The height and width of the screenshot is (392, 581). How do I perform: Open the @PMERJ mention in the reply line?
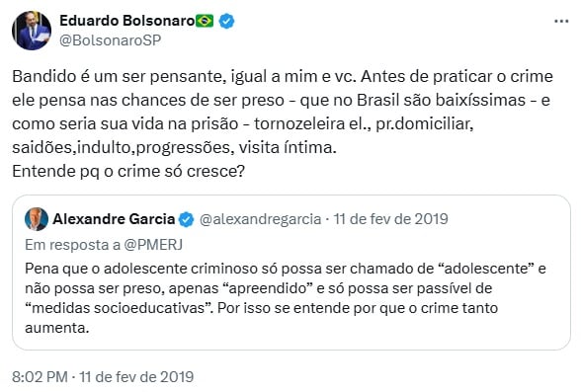click(153, 245)
